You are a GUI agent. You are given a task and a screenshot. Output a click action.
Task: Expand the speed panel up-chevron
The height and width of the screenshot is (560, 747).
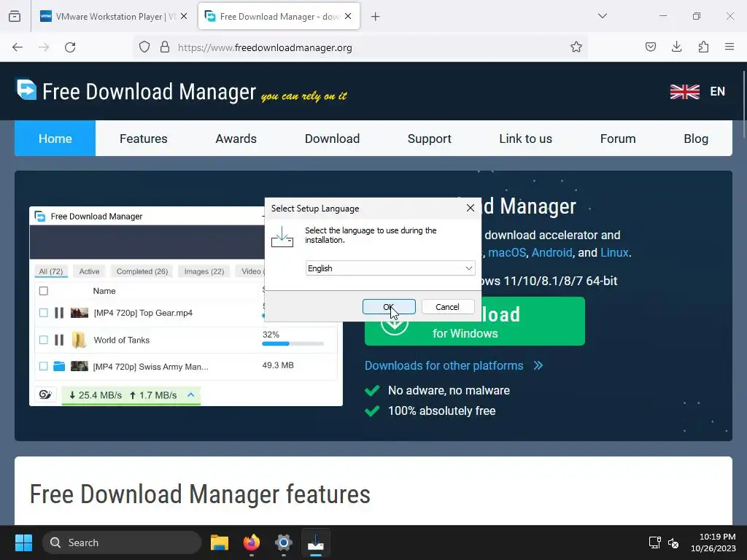[x=190, y=394]
